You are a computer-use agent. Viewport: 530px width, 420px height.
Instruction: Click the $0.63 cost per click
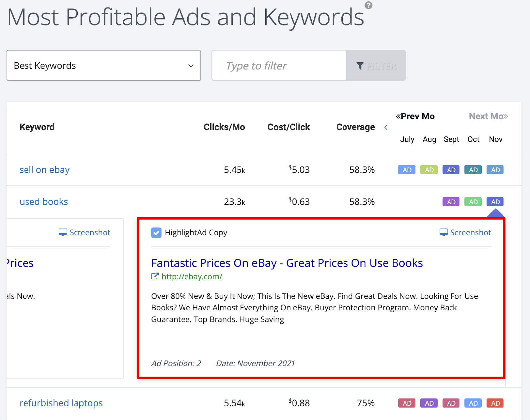point(299,202)
